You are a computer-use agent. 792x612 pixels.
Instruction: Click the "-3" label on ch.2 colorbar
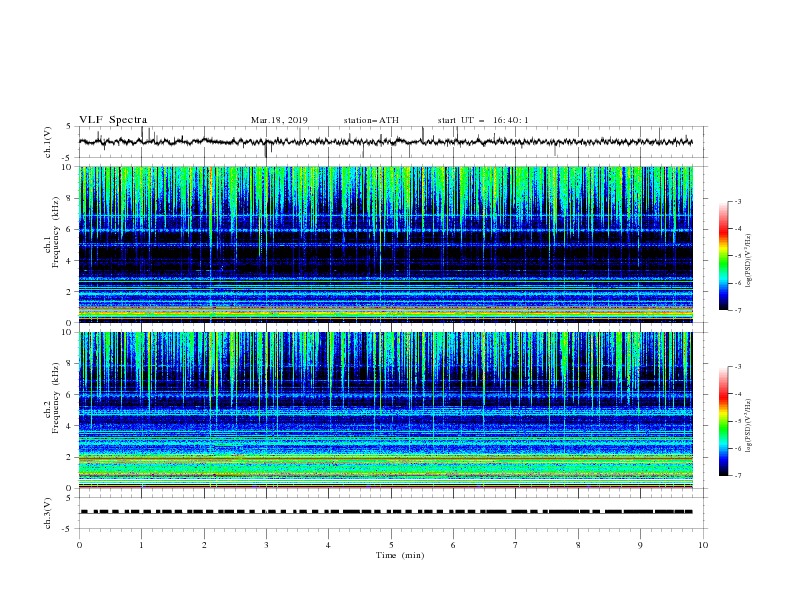(738, 367)
